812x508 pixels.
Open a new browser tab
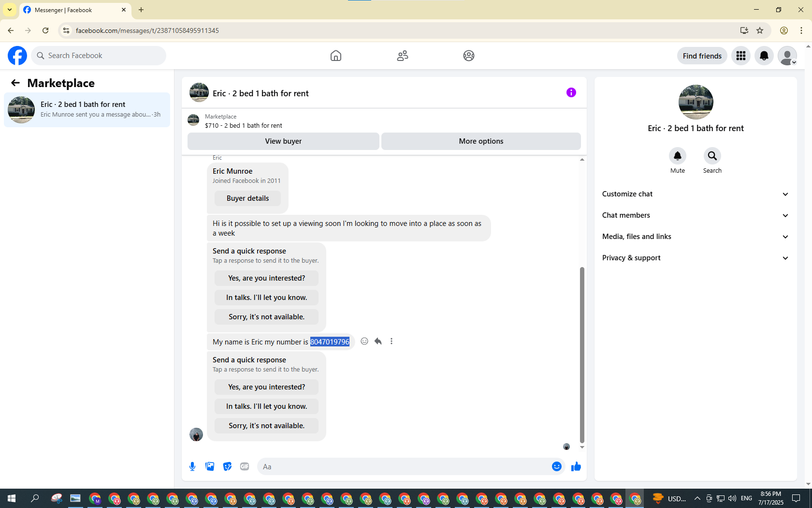[x=141, y=10]
